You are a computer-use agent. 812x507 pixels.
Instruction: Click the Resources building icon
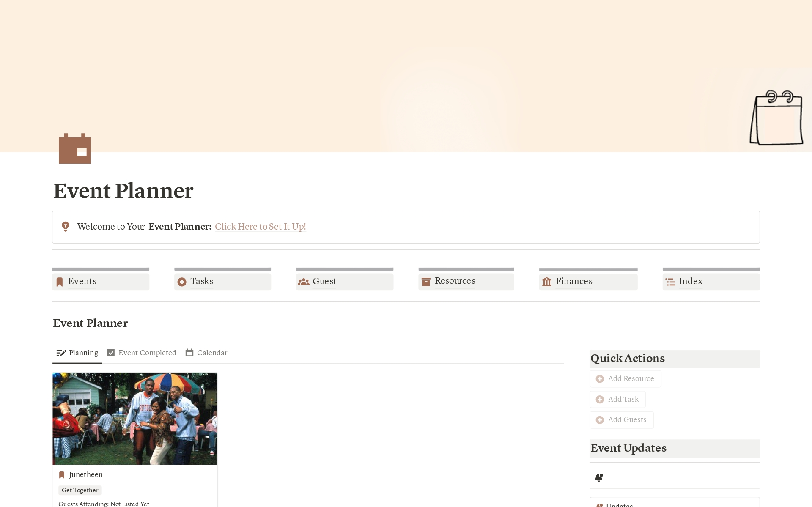tap(426, 281)
